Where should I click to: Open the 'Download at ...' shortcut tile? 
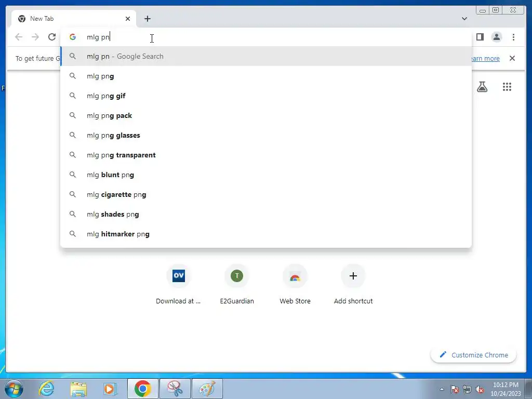(179, 284)
